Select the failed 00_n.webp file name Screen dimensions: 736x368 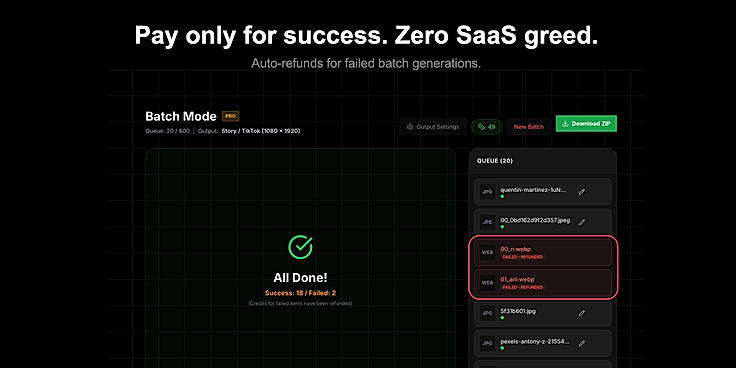point(515,249)
